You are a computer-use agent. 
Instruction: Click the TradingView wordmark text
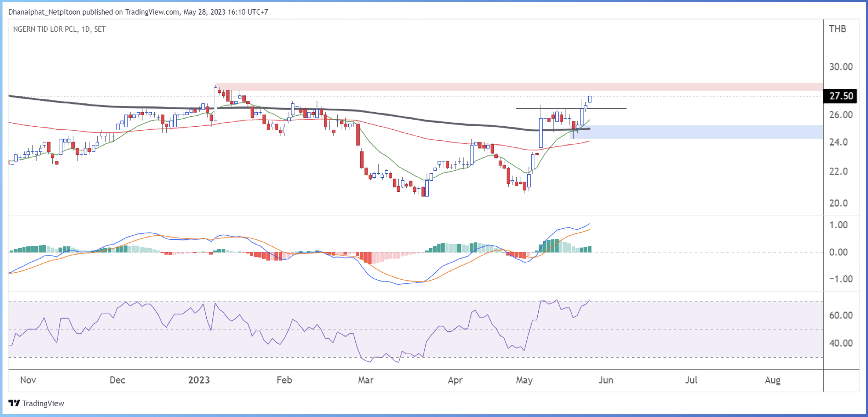pos(43,403)
